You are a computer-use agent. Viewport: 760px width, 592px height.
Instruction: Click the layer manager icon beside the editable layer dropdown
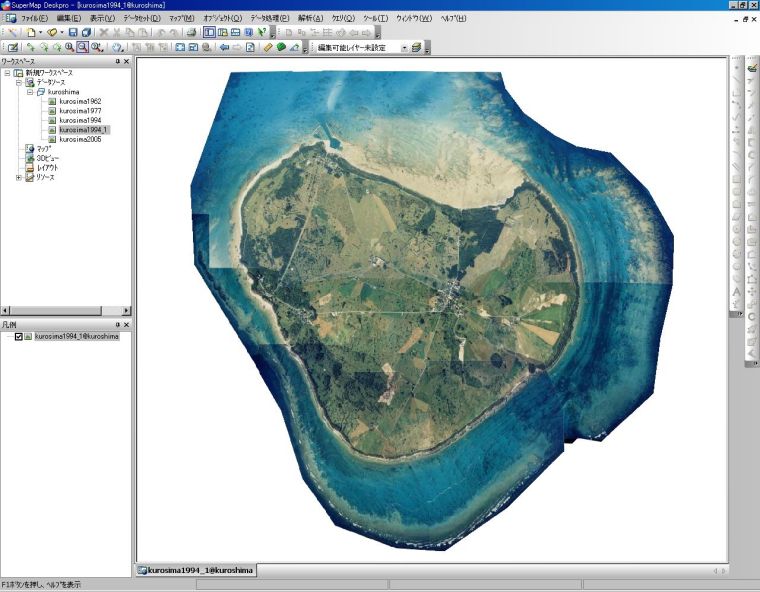click(415, 47)
